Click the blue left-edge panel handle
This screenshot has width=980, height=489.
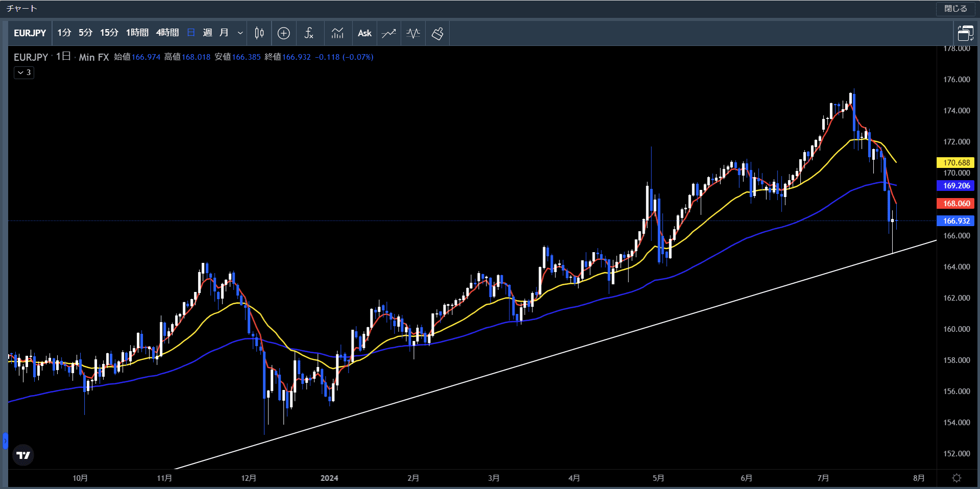click(x=5, y=441)
